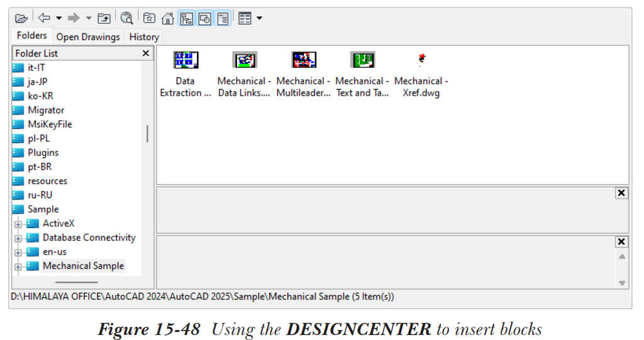Open the Views dropdown arrow
This screenshot has width=644, height=340.
(x=260, y=18)
